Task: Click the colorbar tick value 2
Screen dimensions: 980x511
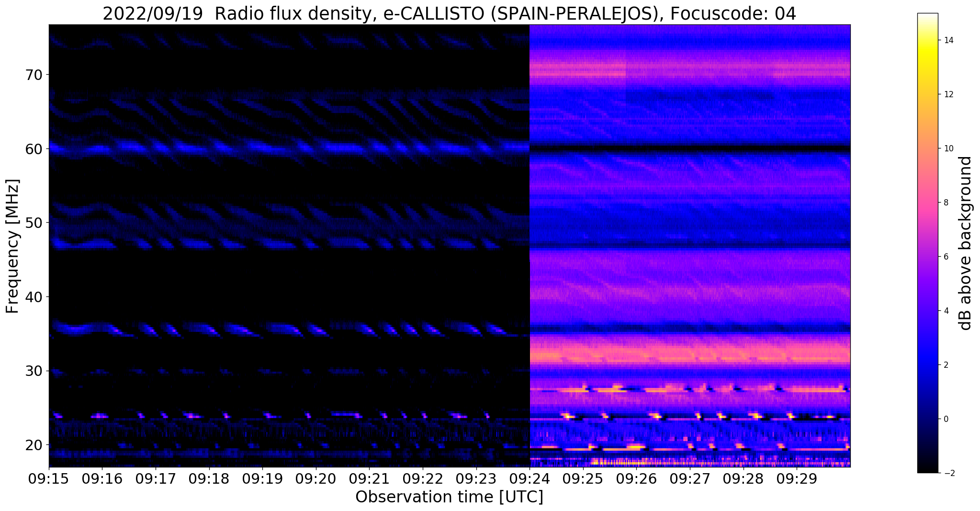Action: coord(945,365)
